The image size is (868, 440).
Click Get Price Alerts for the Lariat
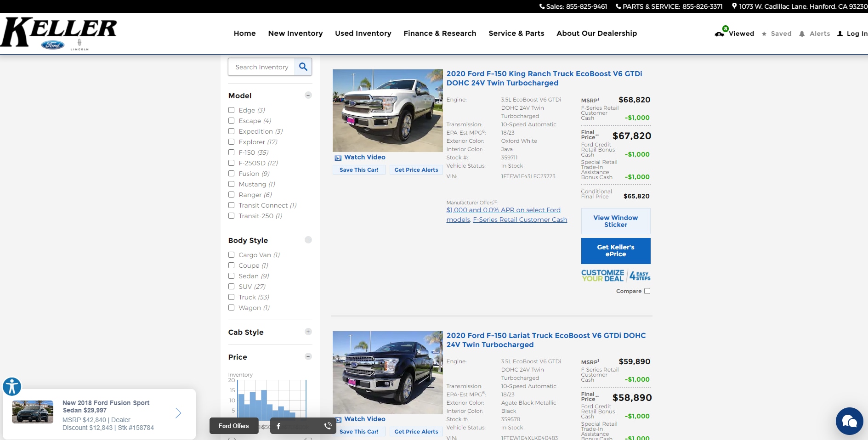pos(416,432)
